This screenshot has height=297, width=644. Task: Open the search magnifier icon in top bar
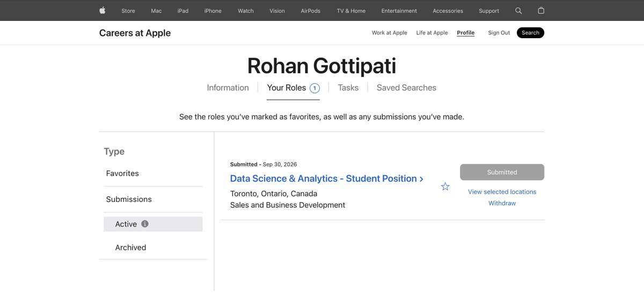click(x=518, y=11)
